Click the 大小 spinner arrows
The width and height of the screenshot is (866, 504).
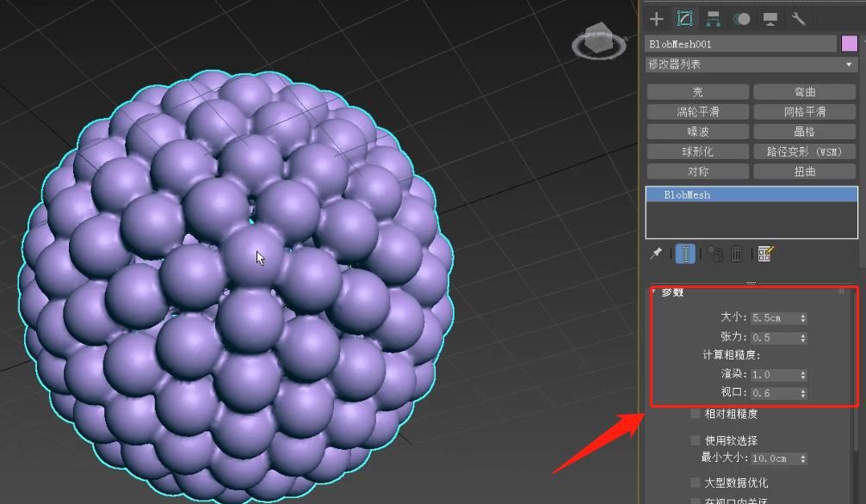(803, 318)
